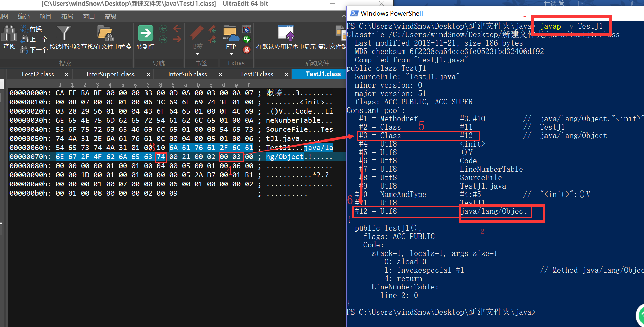Open the 编码 menu

(x=24, y=16)
